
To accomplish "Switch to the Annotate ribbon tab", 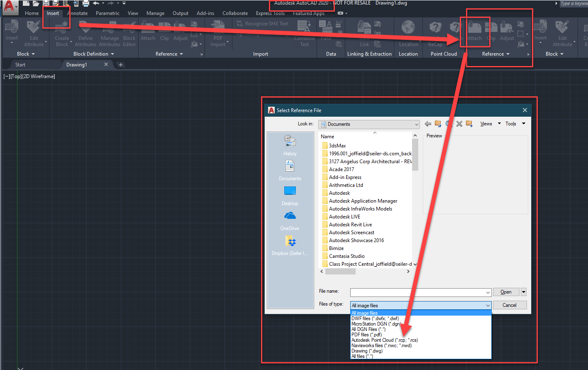I will [78, 13].
